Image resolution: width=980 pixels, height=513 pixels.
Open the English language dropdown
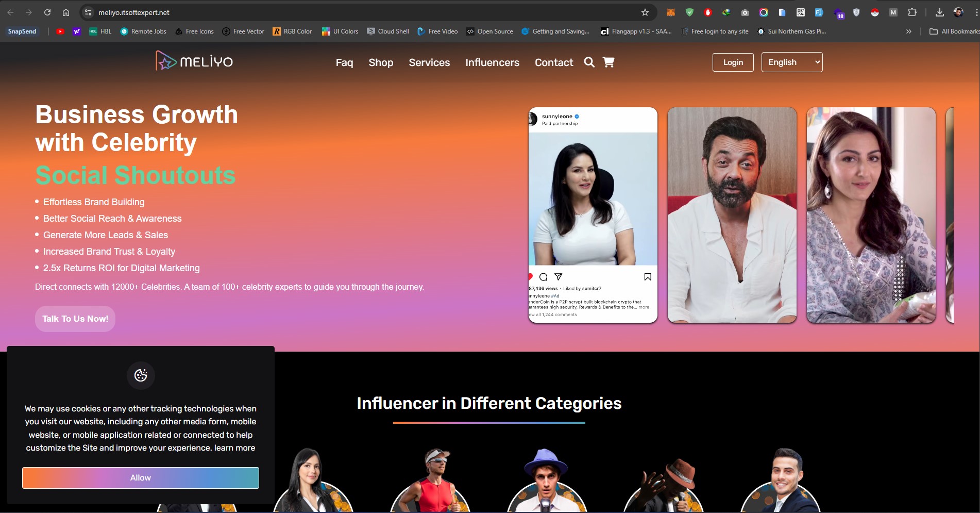(791, 62)
